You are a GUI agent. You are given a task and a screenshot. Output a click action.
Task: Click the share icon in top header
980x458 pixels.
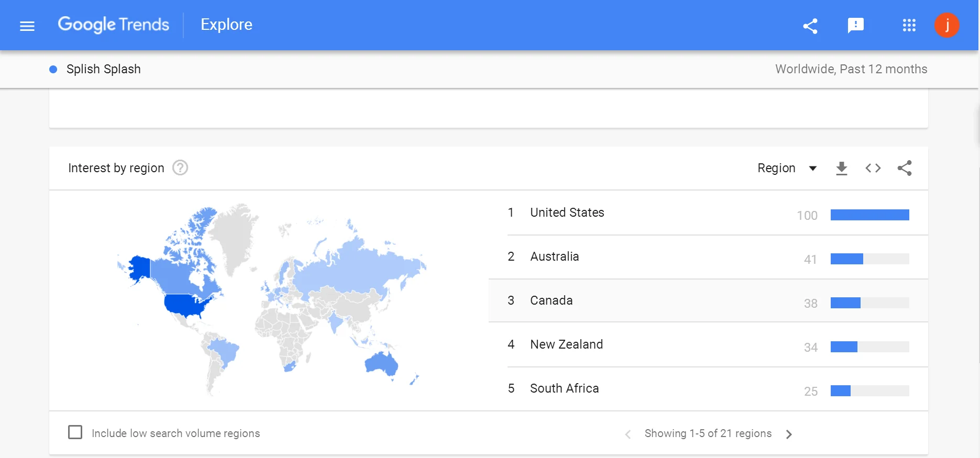tap(810, 26)
